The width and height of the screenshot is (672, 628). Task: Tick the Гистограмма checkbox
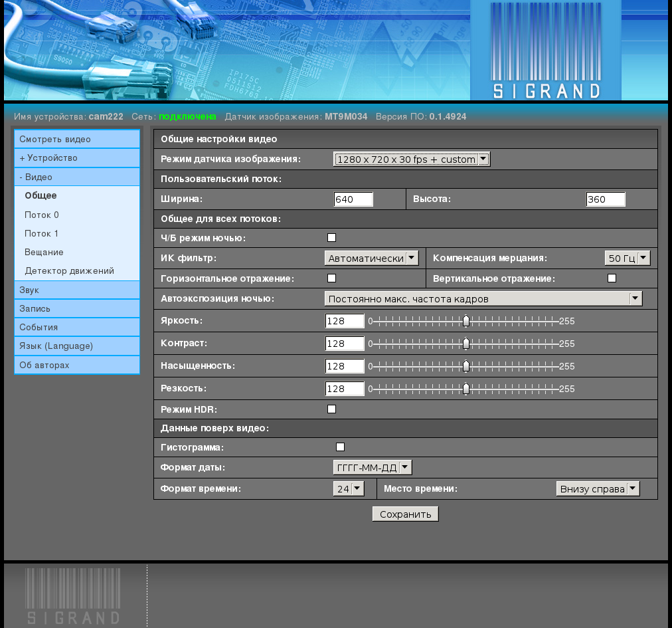click(340, 447)
